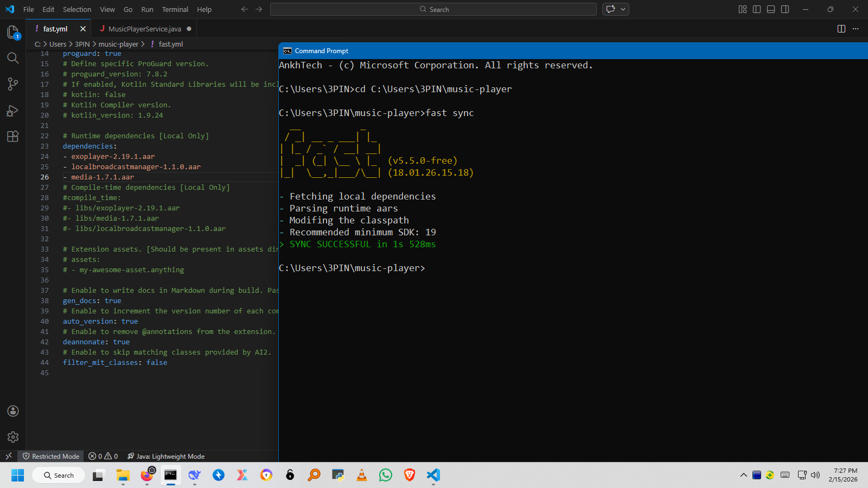
Task: Open the Run and Debug view
Action: 13,111
